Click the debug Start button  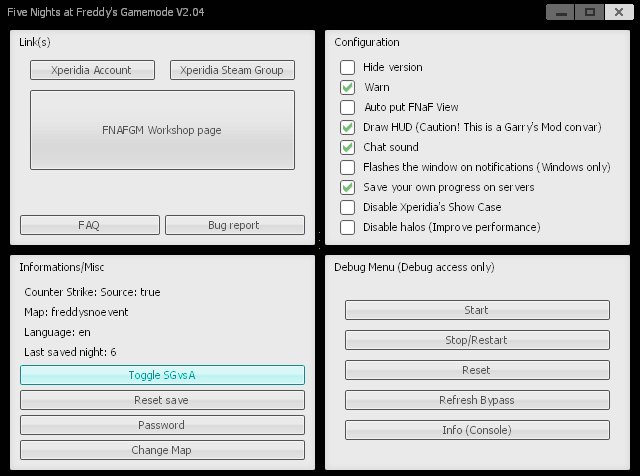tap(478, 310)
